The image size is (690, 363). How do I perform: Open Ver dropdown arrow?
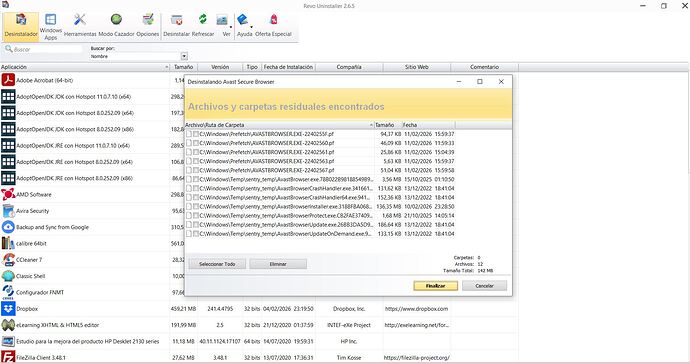coord(231,27)
